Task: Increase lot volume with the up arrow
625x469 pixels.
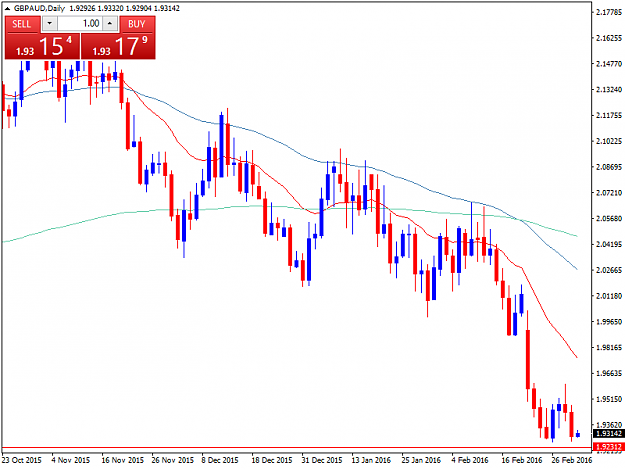Action: tap(110, 24)
